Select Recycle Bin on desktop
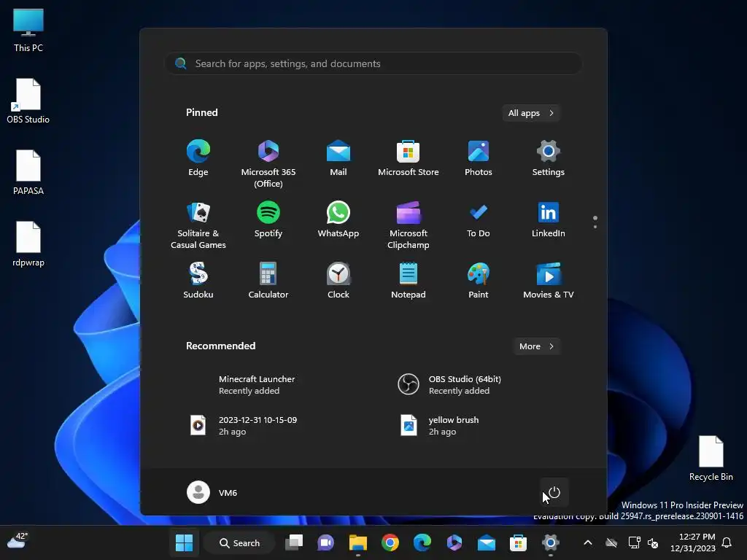The height and width of the screenshot is (560, 747). click(711, 459)
